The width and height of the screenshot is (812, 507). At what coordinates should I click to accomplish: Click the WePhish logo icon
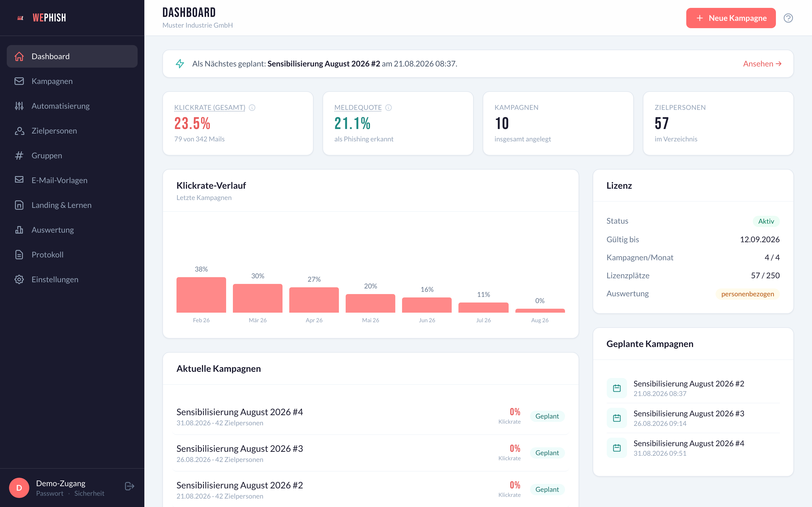tap(21, 18)
